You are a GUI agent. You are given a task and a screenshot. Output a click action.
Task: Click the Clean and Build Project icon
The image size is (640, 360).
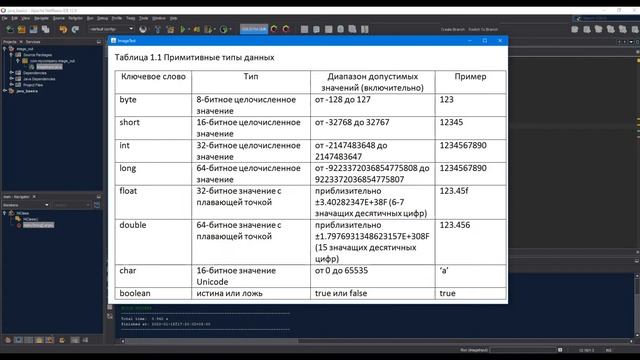(x=170, y=29)
